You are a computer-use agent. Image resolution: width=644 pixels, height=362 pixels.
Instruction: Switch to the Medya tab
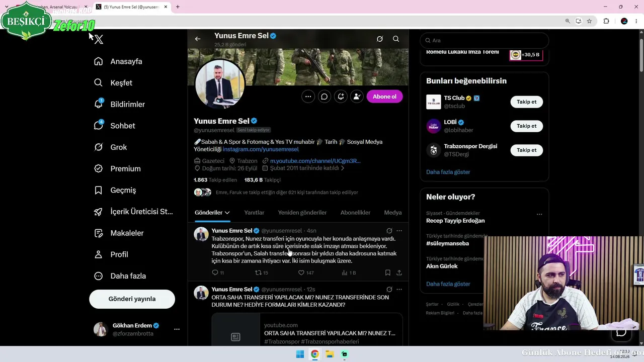[x=393, y=213]
